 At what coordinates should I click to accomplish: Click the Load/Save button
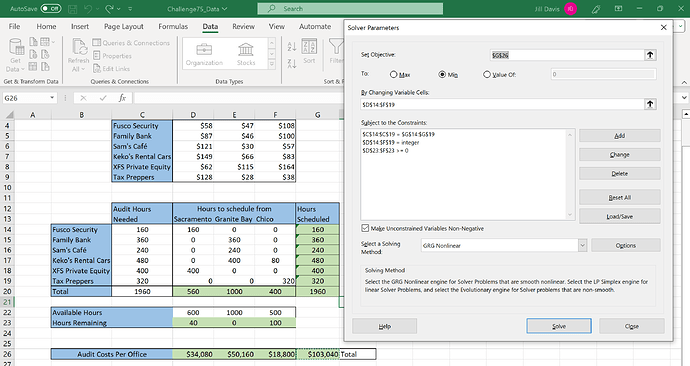click(620, 216)
